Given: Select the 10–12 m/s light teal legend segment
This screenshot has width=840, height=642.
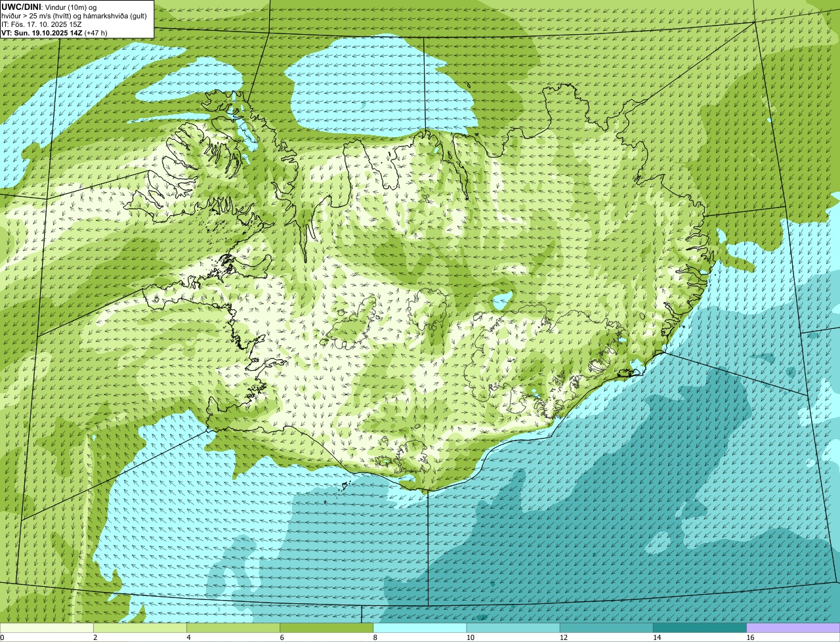Looking at the screenshot, I should [513, 628].
